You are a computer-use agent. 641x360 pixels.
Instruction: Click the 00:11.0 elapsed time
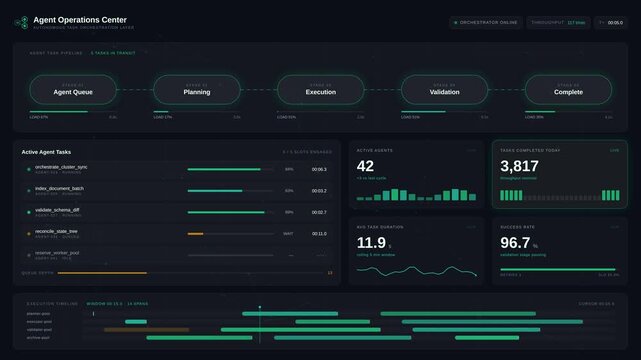coord(319,234)
